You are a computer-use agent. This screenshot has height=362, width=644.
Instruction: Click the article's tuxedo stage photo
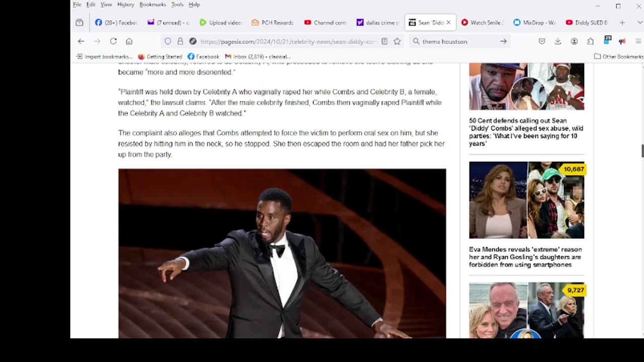tap(282, 253)
